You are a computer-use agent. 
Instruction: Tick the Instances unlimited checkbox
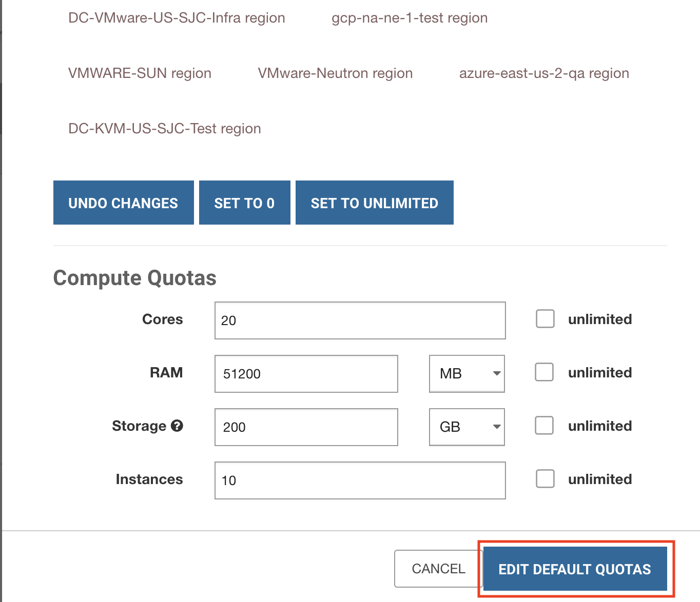click(545, 479)
